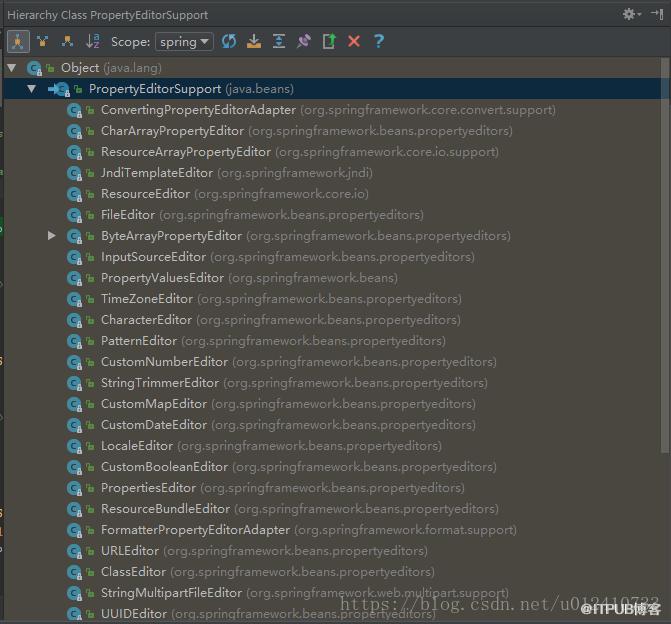The image size is (671, 624).
Task: Select StringMultipartFileEditor in the tree
Action: [171, 592]
